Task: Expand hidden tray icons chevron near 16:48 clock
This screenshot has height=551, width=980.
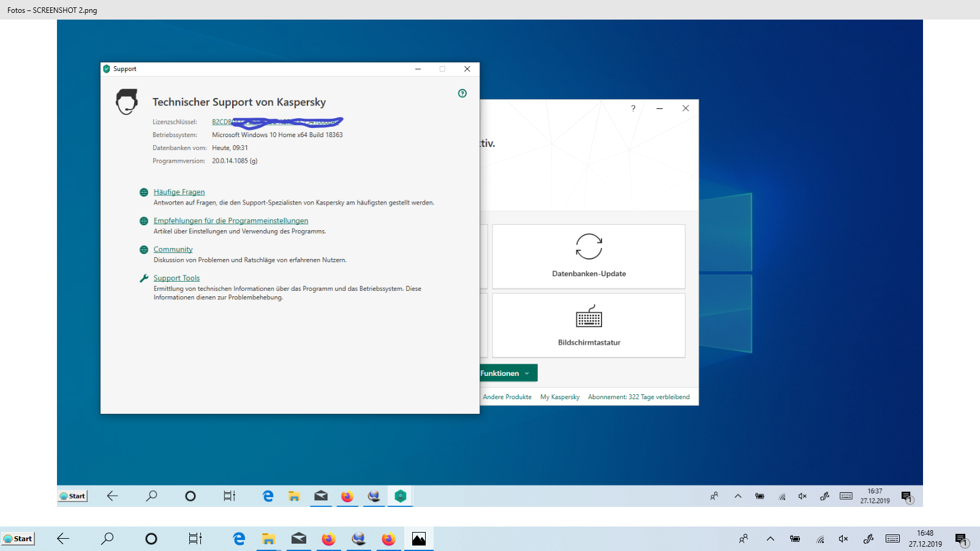Action: click(771, 539)
